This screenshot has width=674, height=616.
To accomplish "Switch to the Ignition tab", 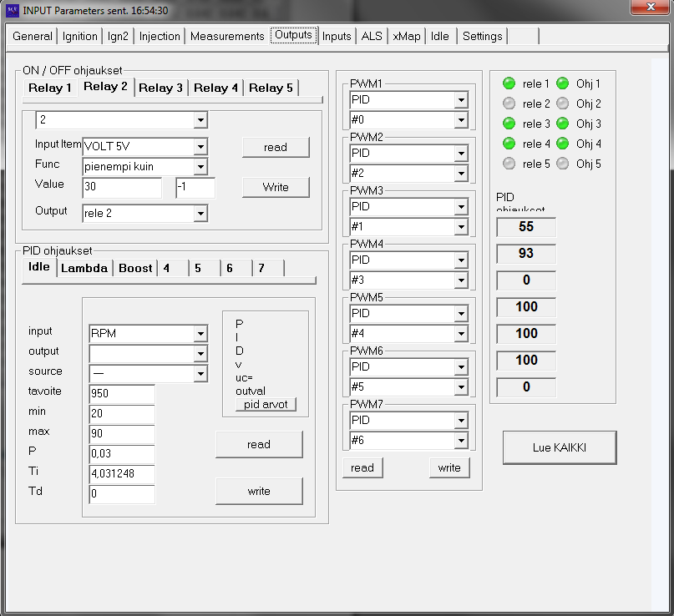I will (80, 36).
